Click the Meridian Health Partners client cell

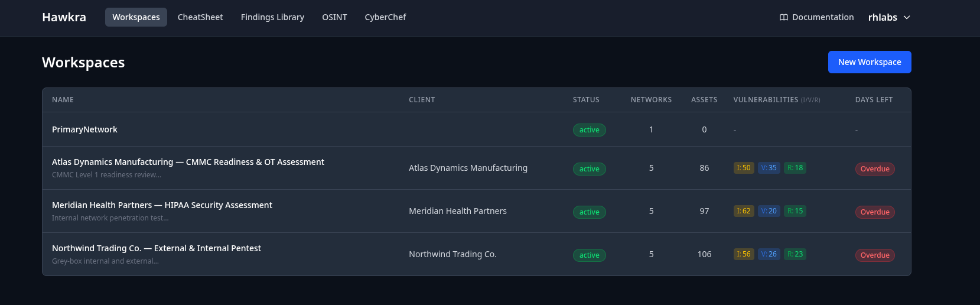[x=458, y=211]
